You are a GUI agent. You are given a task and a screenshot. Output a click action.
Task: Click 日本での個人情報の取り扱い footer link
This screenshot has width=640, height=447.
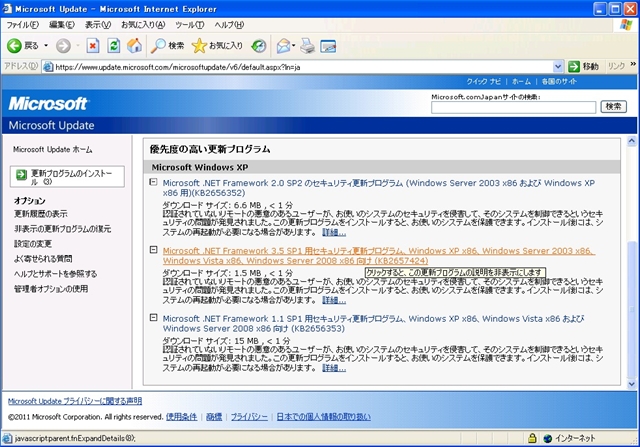click(x=324, y=417)
